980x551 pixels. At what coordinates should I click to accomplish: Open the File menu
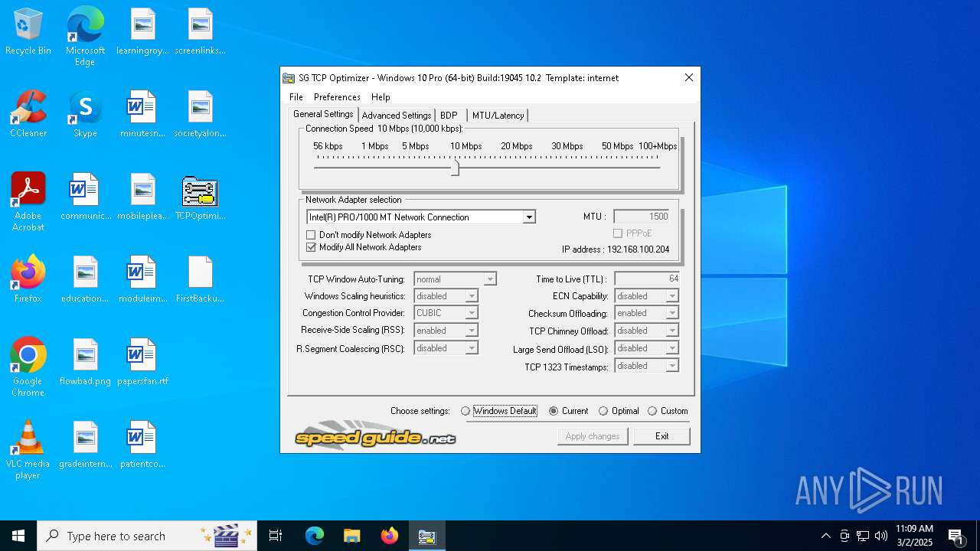(296, 97)
